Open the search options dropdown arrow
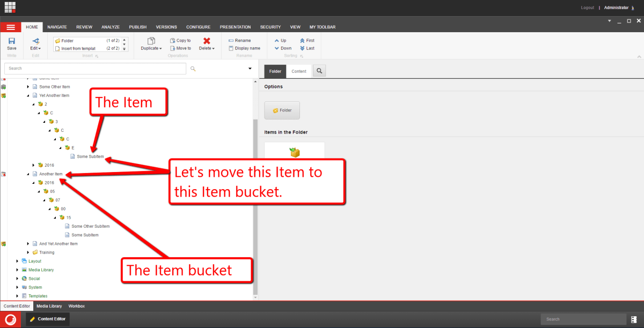This screenshot has height=328, width=644. point(250,69)
